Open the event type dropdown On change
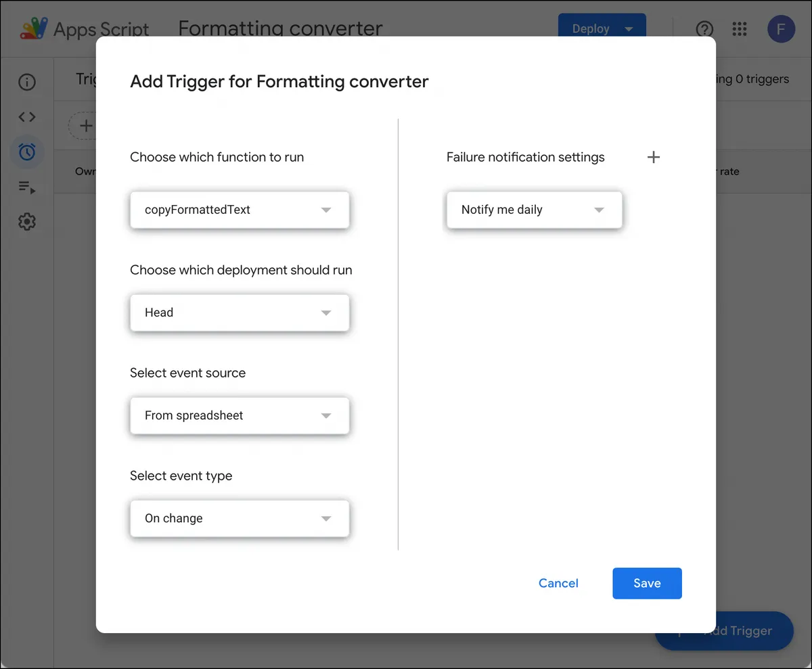 pyautogui.click(x=240, y=518)
